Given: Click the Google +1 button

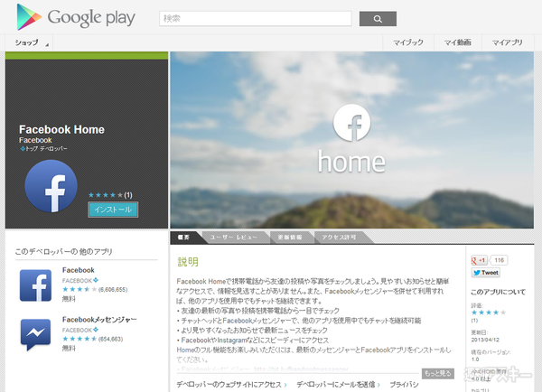Looking at the screenshot, I should tap(479, 260).
